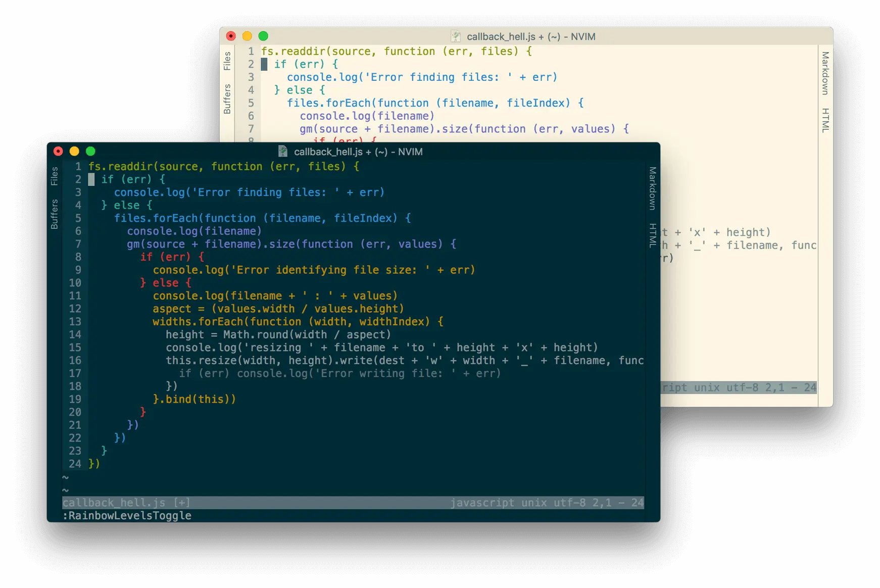The width and height of the screenshot is (880, 588).
Task: Select Markdown tab in light window
Action: 825,73
